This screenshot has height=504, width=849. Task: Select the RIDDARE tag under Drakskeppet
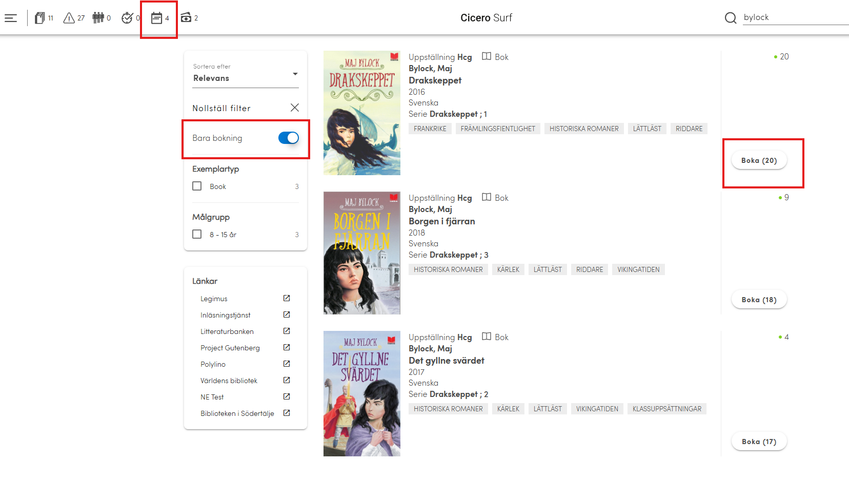pyautogui.click(x=689, y=129)
